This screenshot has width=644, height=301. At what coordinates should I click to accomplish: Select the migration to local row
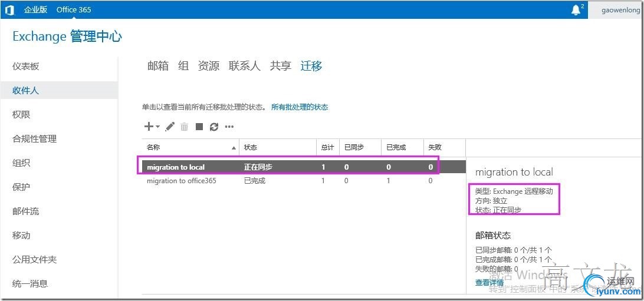point(304,167)
